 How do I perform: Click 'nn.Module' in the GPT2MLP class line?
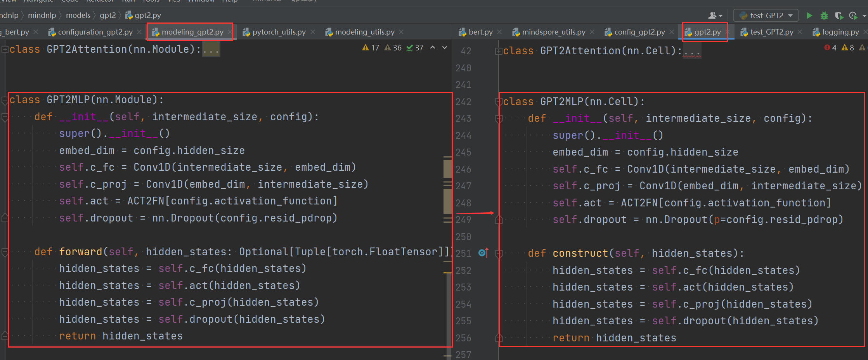point(124,100)
